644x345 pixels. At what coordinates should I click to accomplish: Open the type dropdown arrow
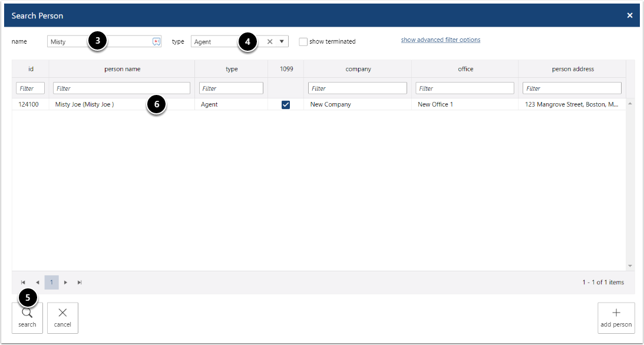pos(282,41)
